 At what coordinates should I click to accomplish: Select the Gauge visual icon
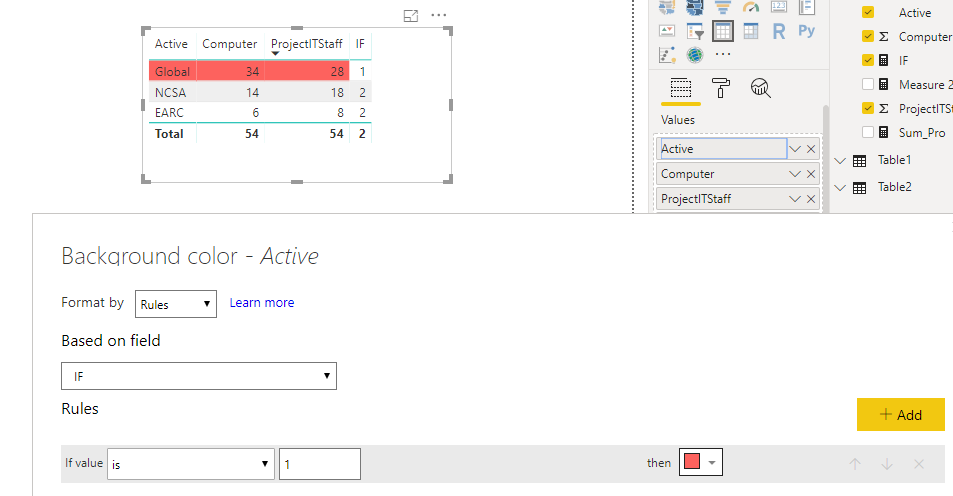(751, 7)
